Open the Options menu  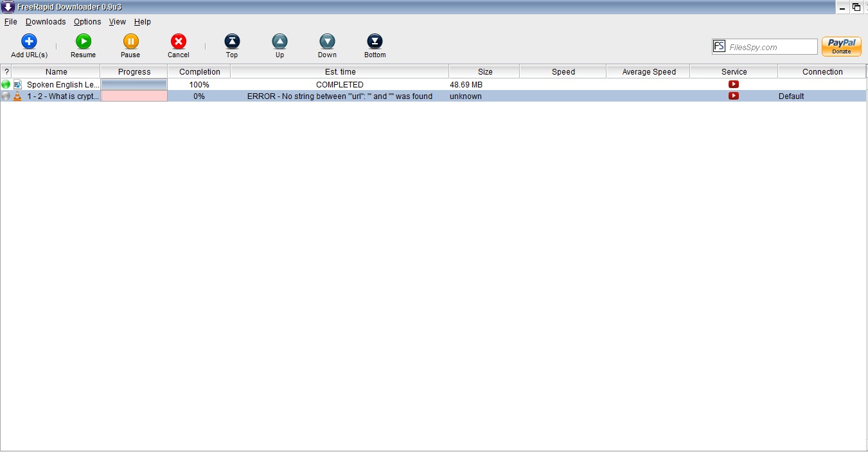(87, 22)
